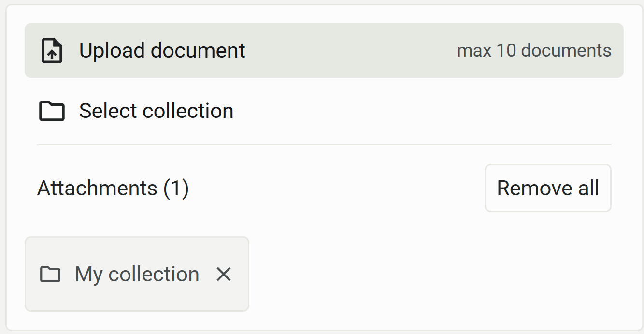
Task: Click the Attachments (1) heading
Action: (x=113, y=188)
